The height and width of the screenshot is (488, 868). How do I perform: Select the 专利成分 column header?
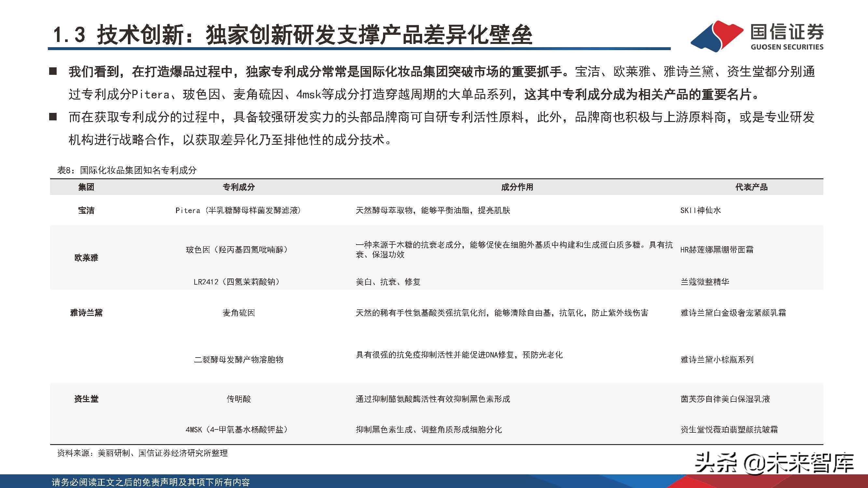(239, 187)
